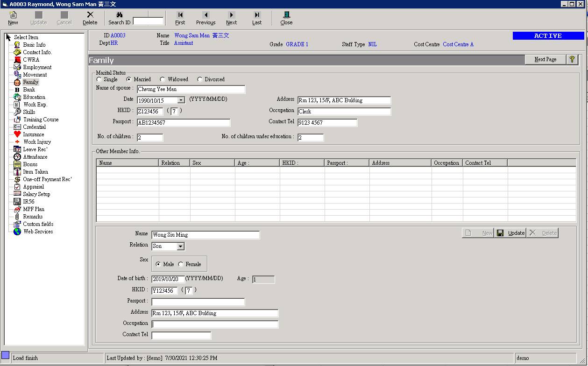Viewport: 588px width, 366px height.
Task: Select Appraisal in sidebar tree
Action: 34,187
